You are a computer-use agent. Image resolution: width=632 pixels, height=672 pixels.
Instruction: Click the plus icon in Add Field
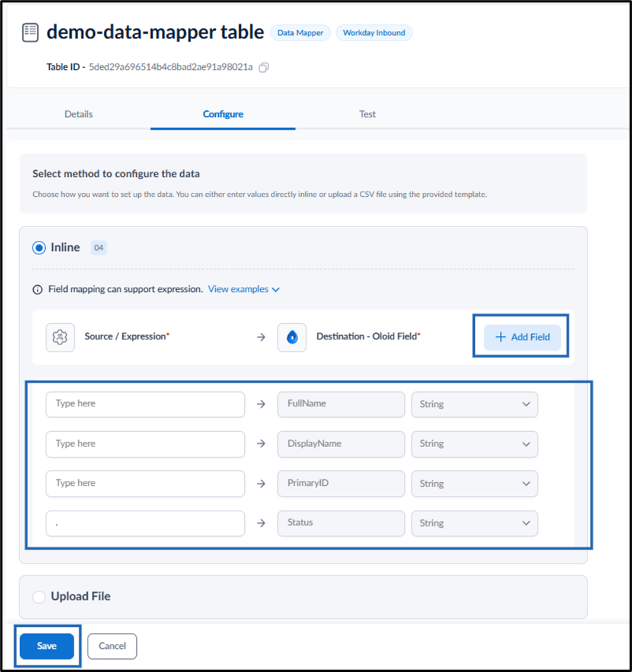[500, 337]
